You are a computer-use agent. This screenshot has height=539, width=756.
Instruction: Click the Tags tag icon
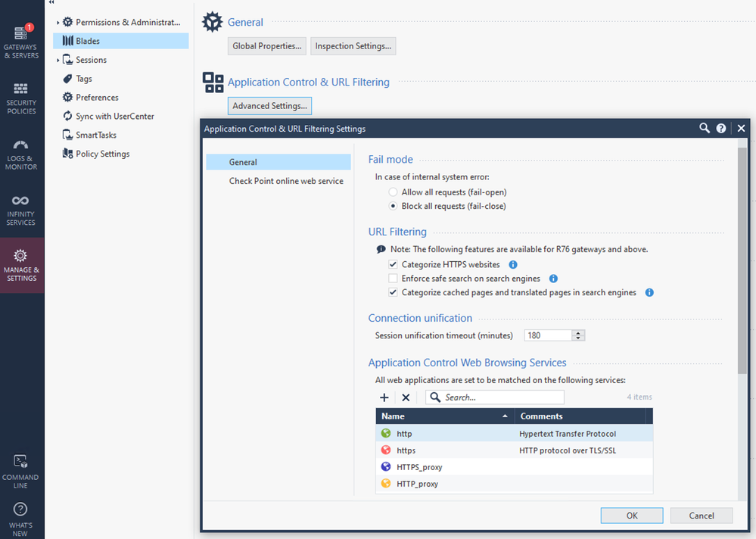pos(67,79)
